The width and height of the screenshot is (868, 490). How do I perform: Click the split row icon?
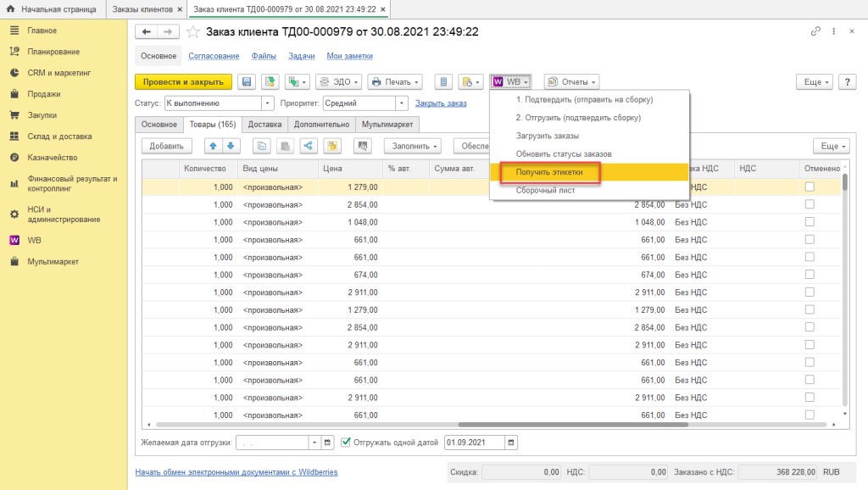[308, 146]
